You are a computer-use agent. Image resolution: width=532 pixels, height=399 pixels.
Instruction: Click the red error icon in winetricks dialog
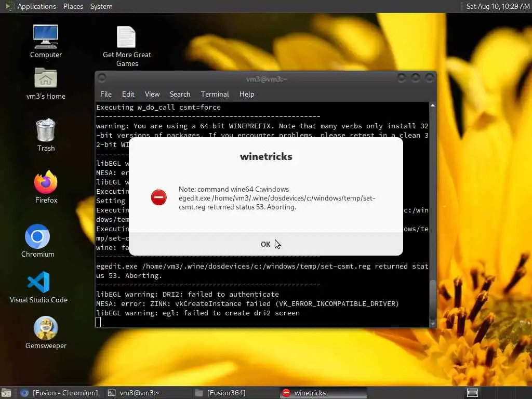click(x=159, y=197)
